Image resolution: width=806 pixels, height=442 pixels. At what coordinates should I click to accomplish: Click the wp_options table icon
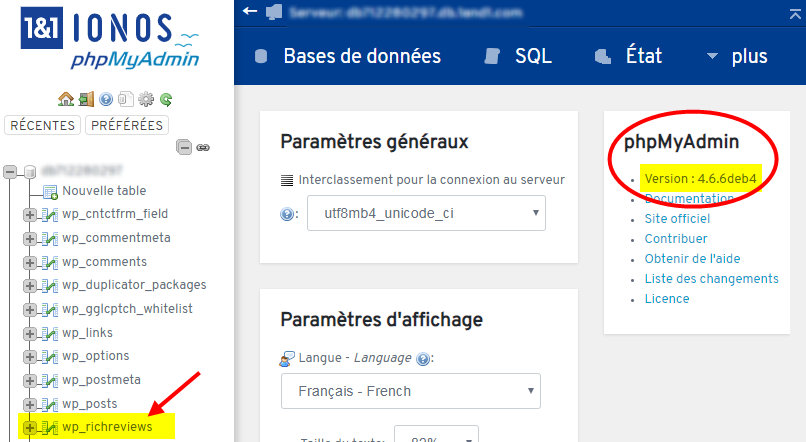[x=50, y=357]
